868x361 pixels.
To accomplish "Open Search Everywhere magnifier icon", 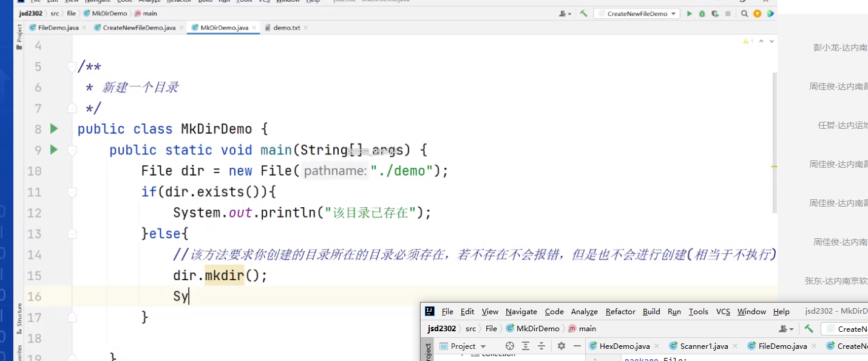I will tap(744, 13).
